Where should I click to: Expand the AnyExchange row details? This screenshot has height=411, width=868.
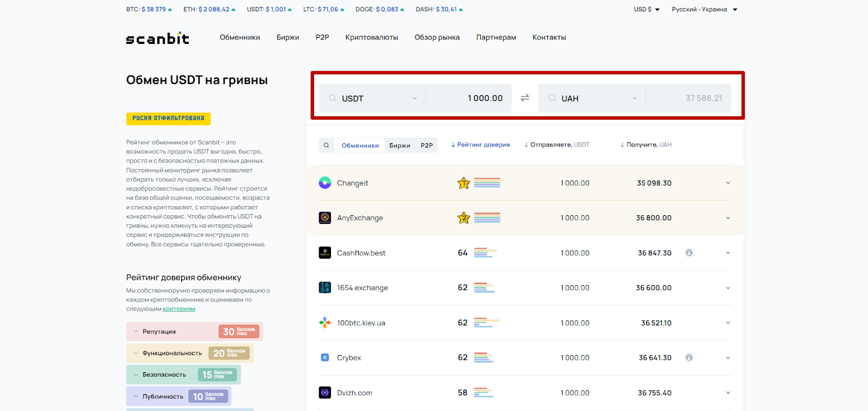pyautogui.click(x=728, y=218)
